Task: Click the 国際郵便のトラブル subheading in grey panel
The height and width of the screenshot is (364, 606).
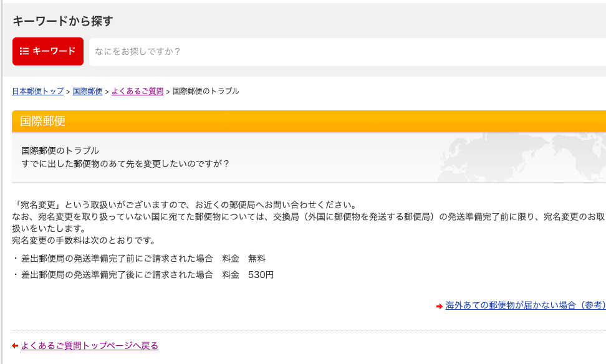Action: tap(60, 151)
